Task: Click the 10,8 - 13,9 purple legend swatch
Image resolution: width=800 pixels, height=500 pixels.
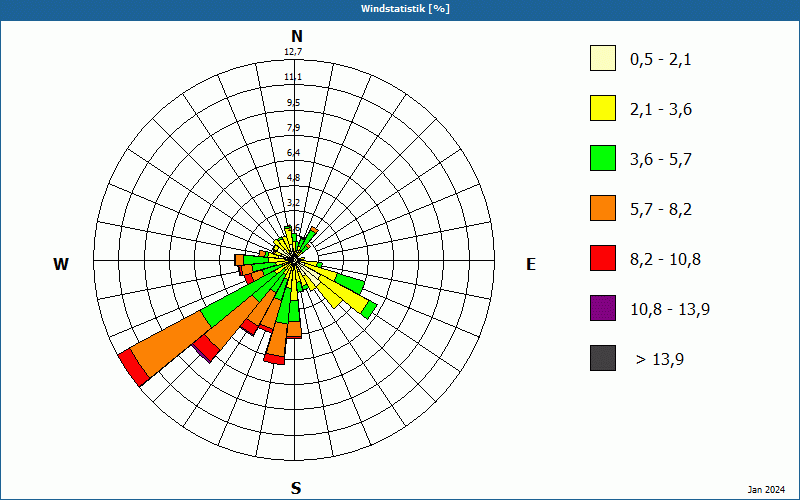Action: [x=603, y=308]
